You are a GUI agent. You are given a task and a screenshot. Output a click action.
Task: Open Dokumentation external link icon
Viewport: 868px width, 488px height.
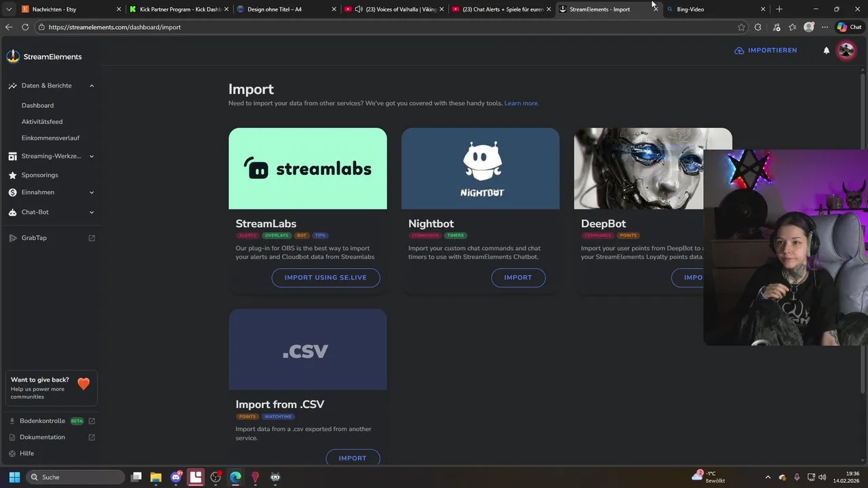(92, 437)
